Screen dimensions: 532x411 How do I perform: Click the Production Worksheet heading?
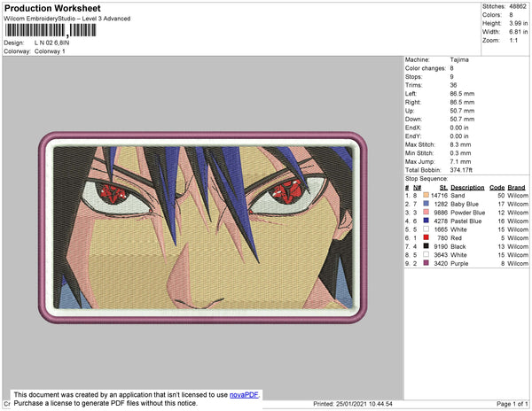[x=52, y=9]
